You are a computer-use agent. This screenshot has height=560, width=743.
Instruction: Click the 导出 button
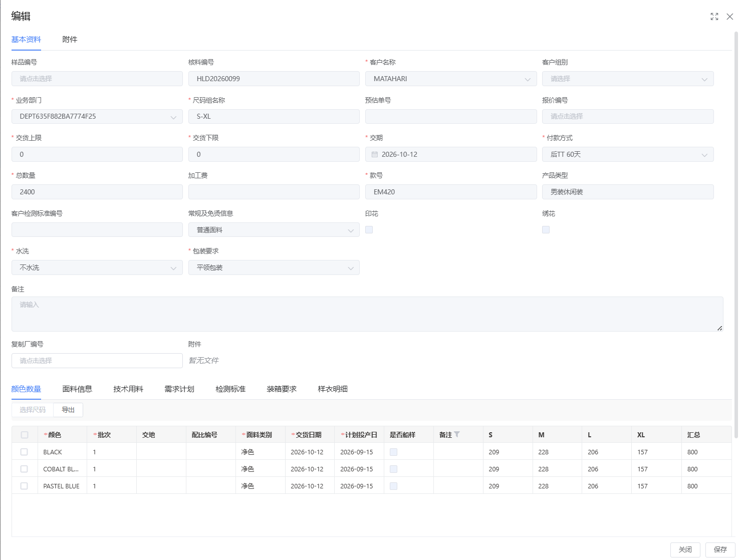point(68,410)
